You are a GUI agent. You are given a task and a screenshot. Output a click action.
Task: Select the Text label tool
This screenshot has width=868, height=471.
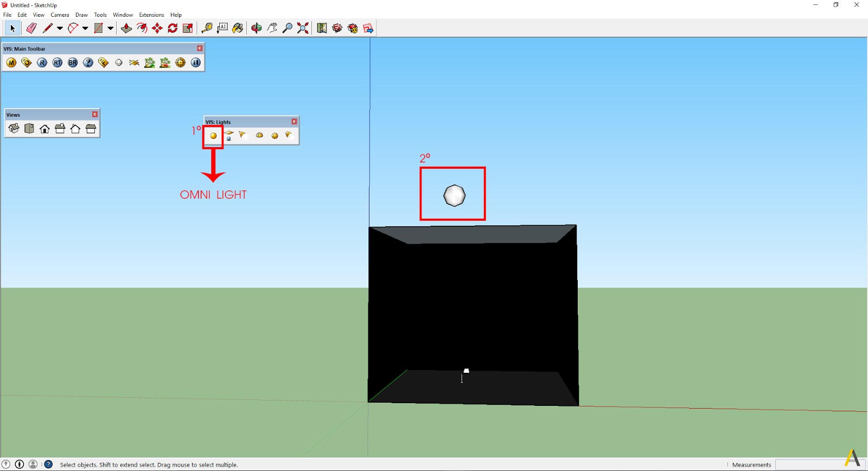click(x=222, y=28)
